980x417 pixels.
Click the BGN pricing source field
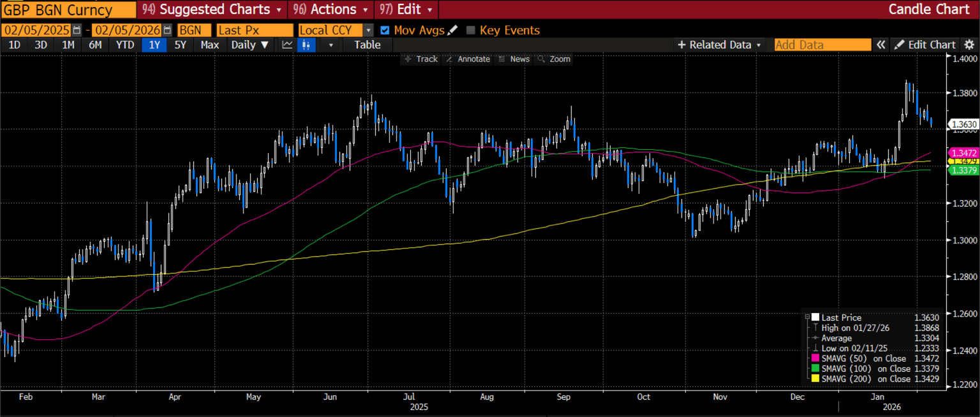(x=195, y=30)
